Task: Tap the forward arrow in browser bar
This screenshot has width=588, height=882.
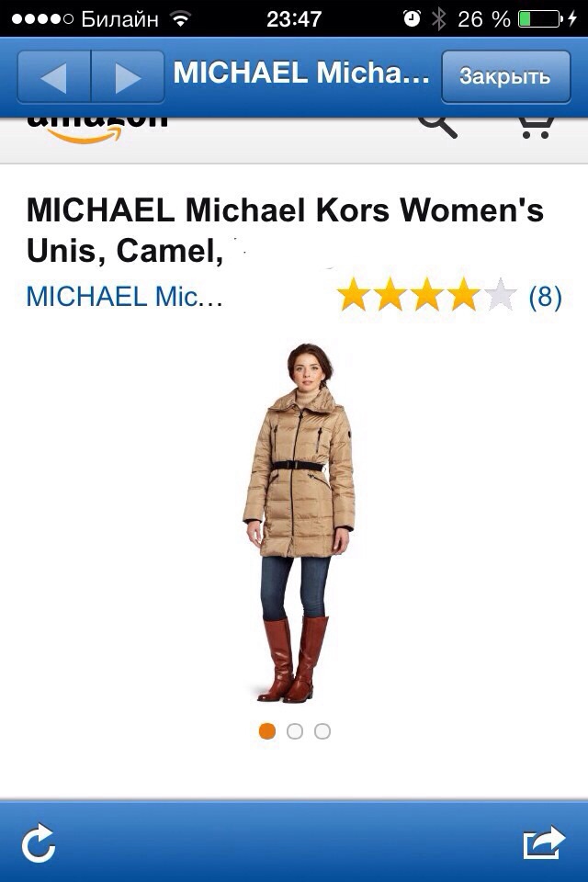Action: point(128,76)
